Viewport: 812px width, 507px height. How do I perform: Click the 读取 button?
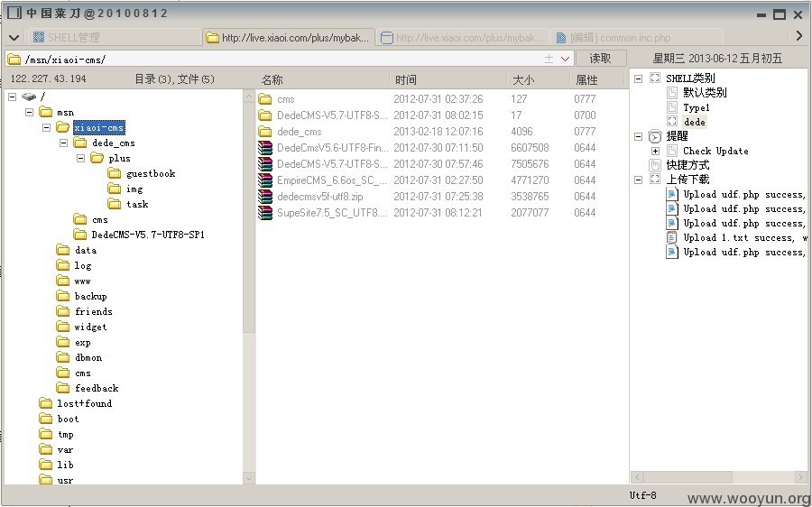point(601,59)
